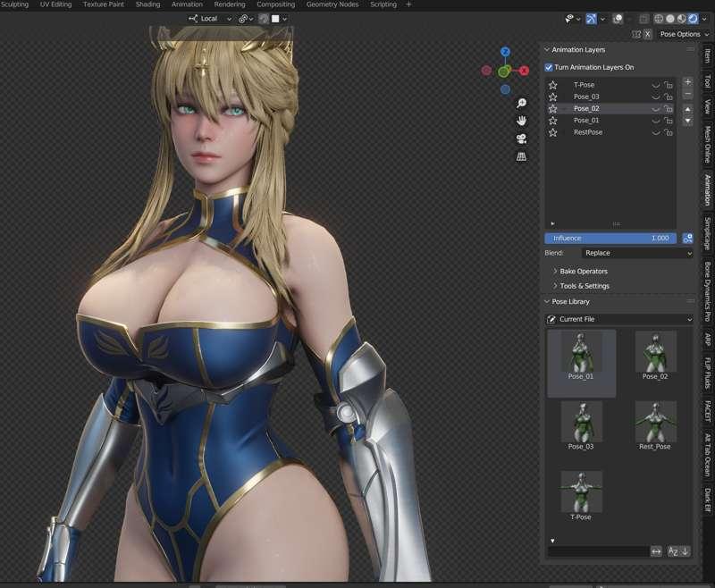This screenshot has width=715, height=588.
Task: Switch to Geometry Nodes workspace tab
Action: click(332, 4)
